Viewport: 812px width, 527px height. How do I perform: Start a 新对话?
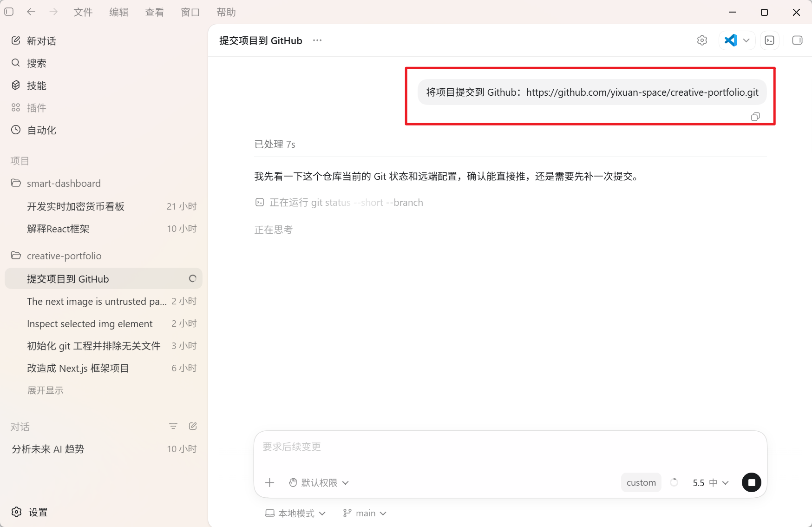pyautogui.click(x=104, y=41)
